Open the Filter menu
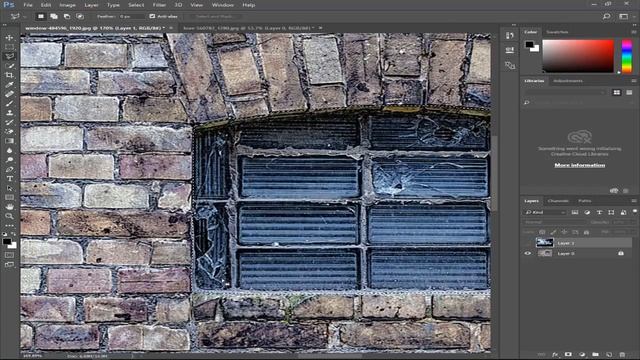This screenshot has width=640, height=360. point(159,5)
